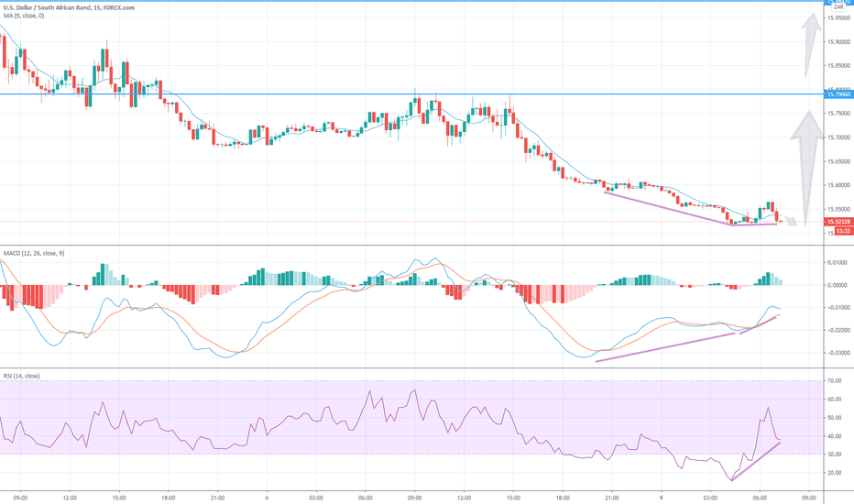Click the 40.00 RSI scale value
854x504 pixels.
(x=835, y=436)
